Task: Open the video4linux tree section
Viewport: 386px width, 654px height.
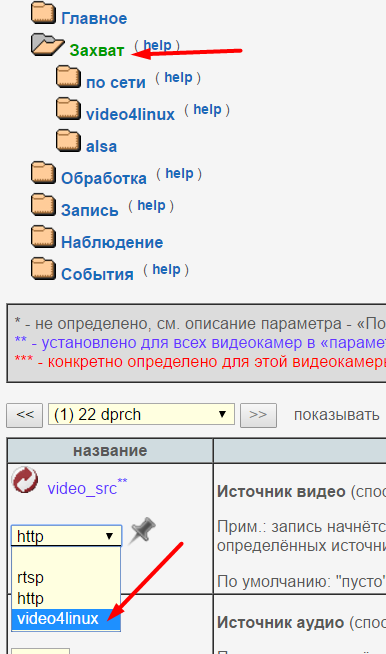Action: coord(130,114)
